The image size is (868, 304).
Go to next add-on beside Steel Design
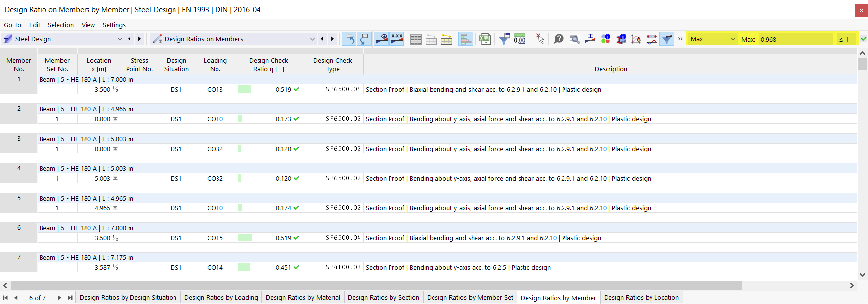pos(139,39)
